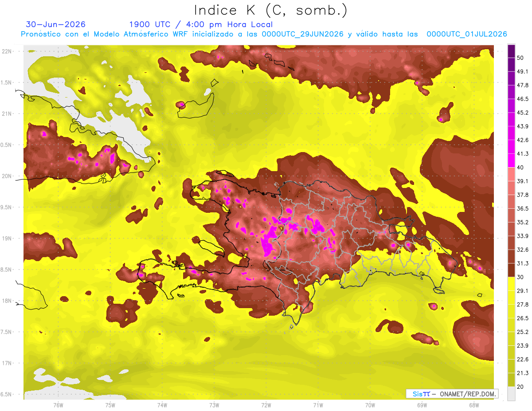Pick the dark purple swatch above 50
The image size is (532, 411).
pos(511,51)
